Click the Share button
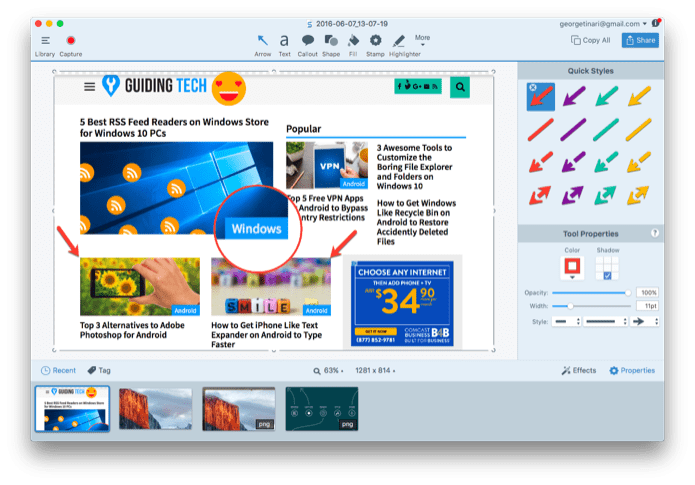695x485 pixels. pos(640,40)
